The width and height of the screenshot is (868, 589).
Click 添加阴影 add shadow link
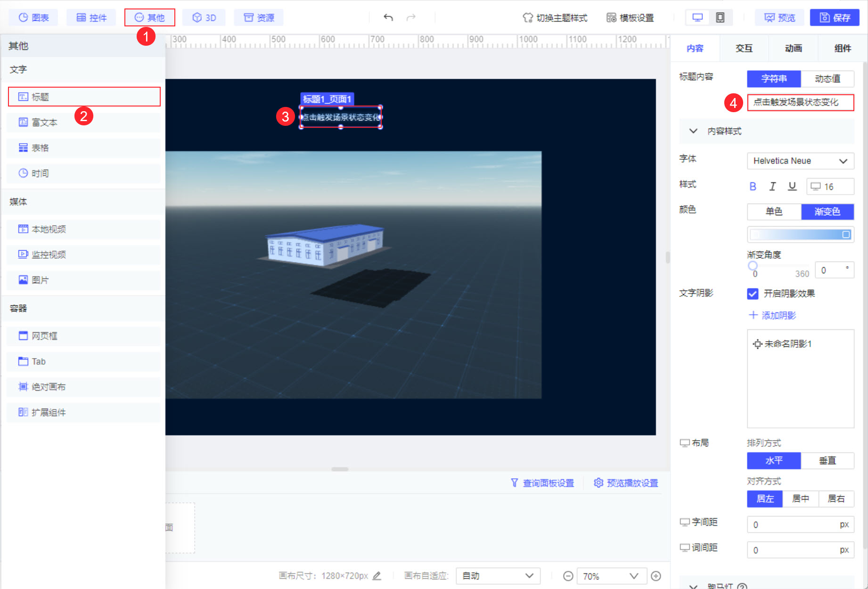(x=772, y=315)
